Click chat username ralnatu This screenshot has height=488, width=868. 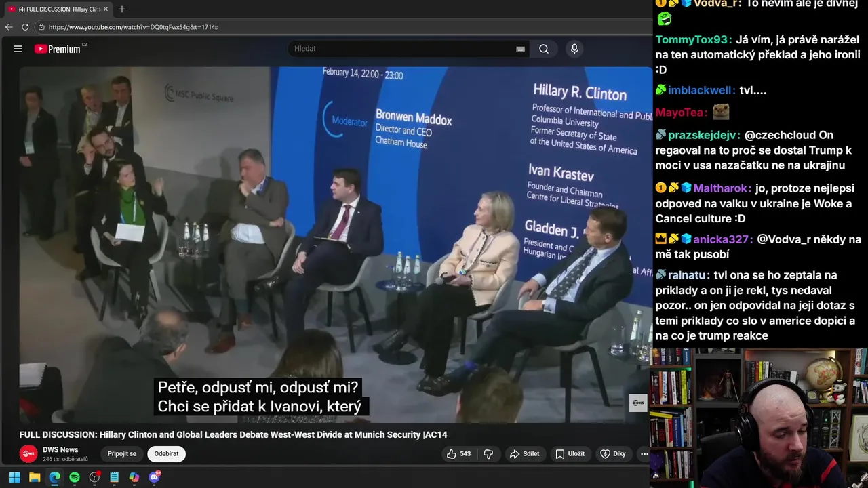(x=688, y=275)
